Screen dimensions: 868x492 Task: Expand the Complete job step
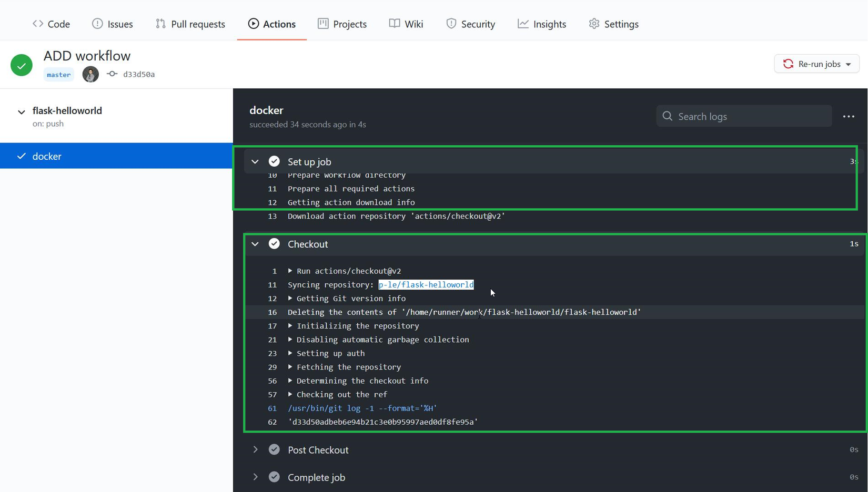tap(255, 477)
